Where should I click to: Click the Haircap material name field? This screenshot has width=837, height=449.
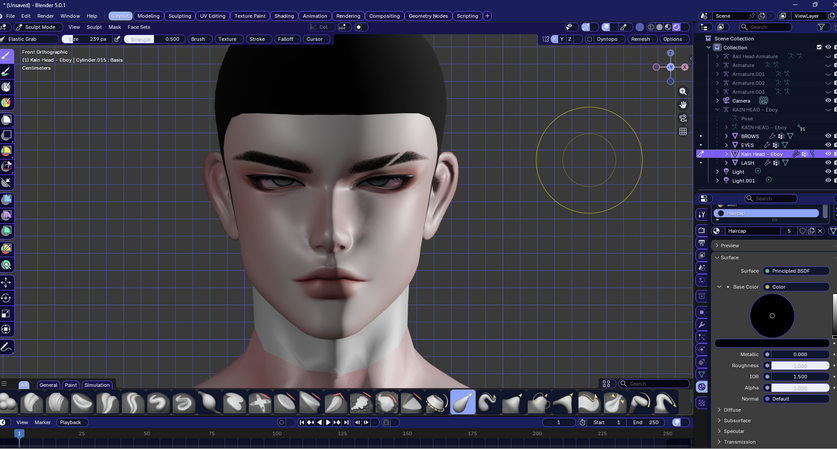pos(754,231)
